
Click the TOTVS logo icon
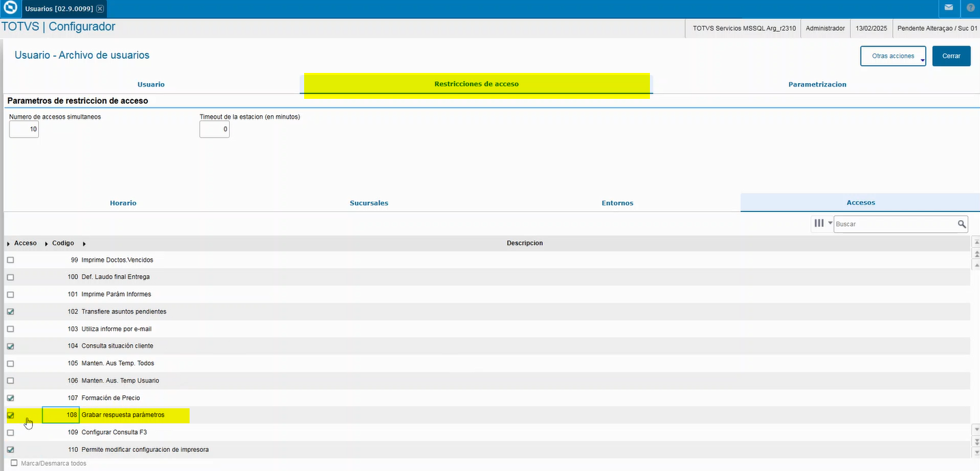(x=10, y=9)
